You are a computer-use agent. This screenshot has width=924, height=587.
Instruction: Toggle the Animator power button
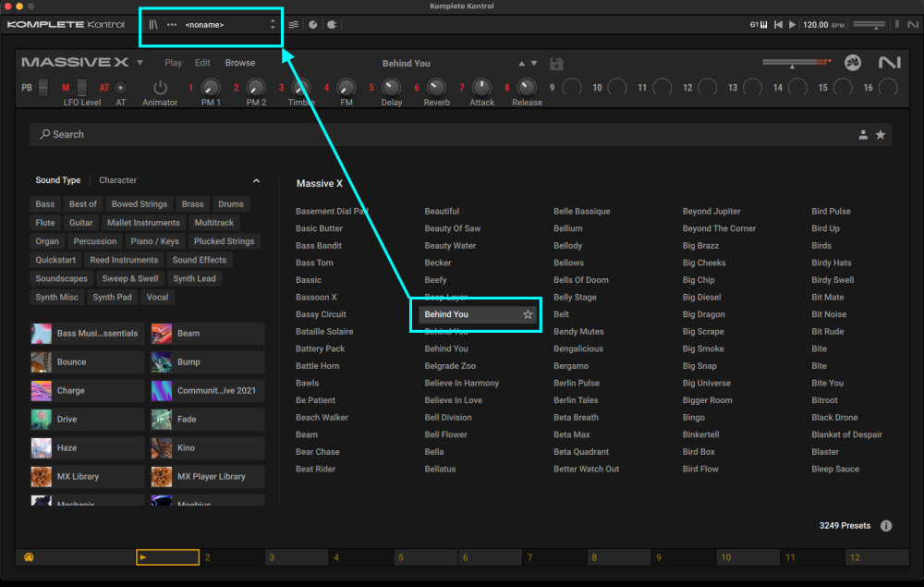(160, 88)
